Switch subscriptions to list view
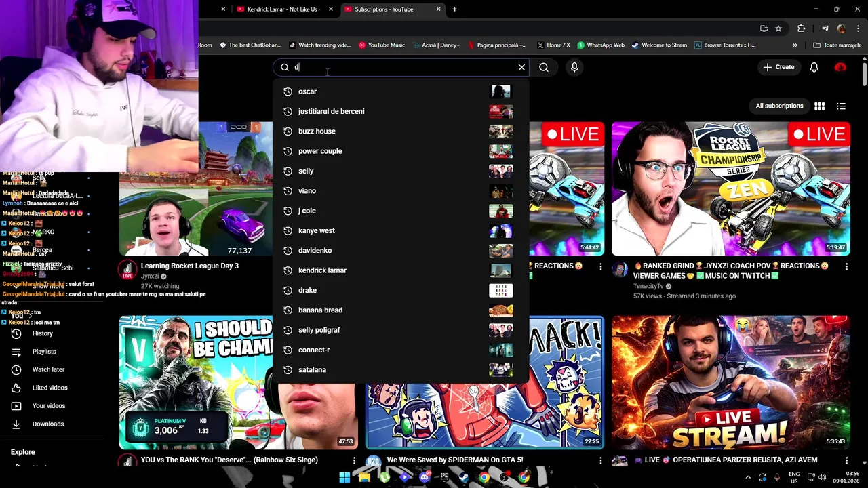 pyautogui.click(x=841, y=106)
